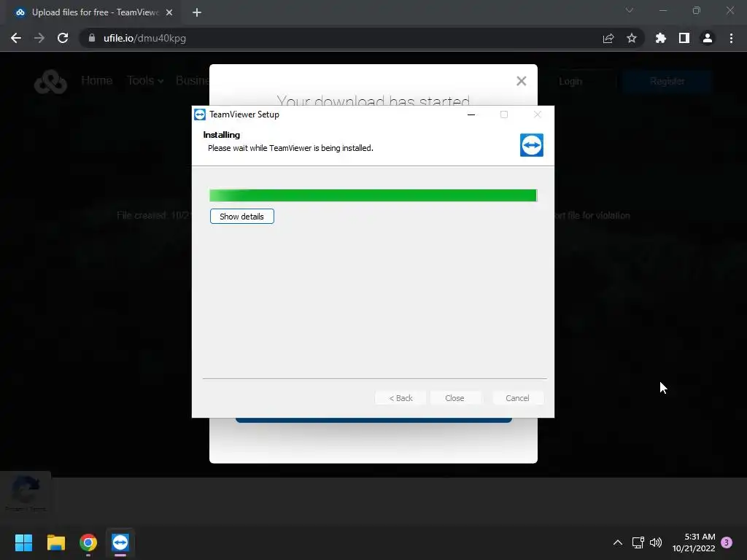Click the green installation progress bar
The width and height of the screenshot is (747, 560).
pyautogui.click(x=373, y=195)
